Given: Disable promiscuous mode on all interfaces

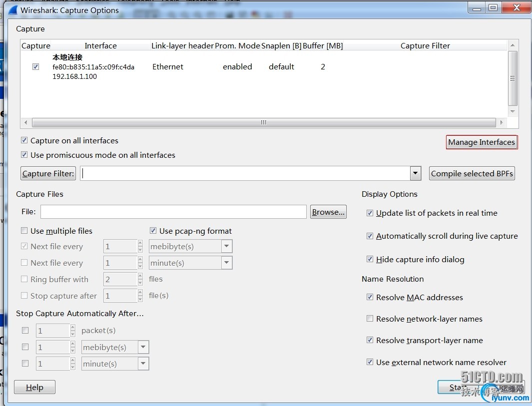Looking at the screenshot, I should coord(24,155).
